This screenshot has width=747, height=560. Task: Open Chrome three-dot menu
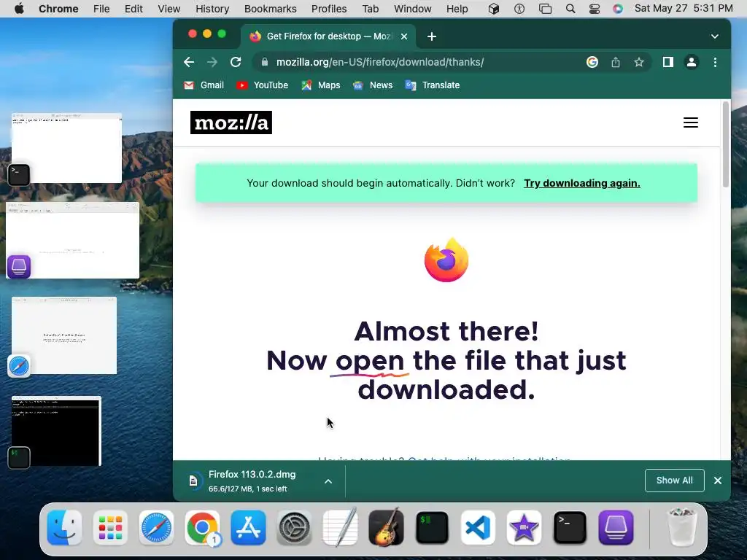tap(715, 62)
